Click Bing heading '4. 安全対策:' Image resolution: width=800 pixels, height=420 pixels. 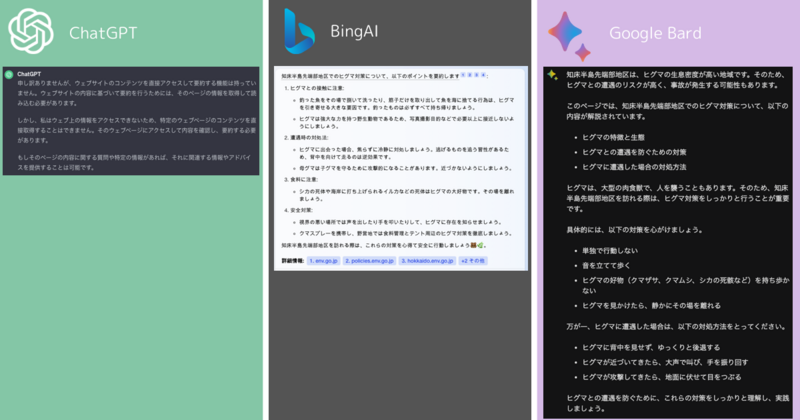[298, 210]
